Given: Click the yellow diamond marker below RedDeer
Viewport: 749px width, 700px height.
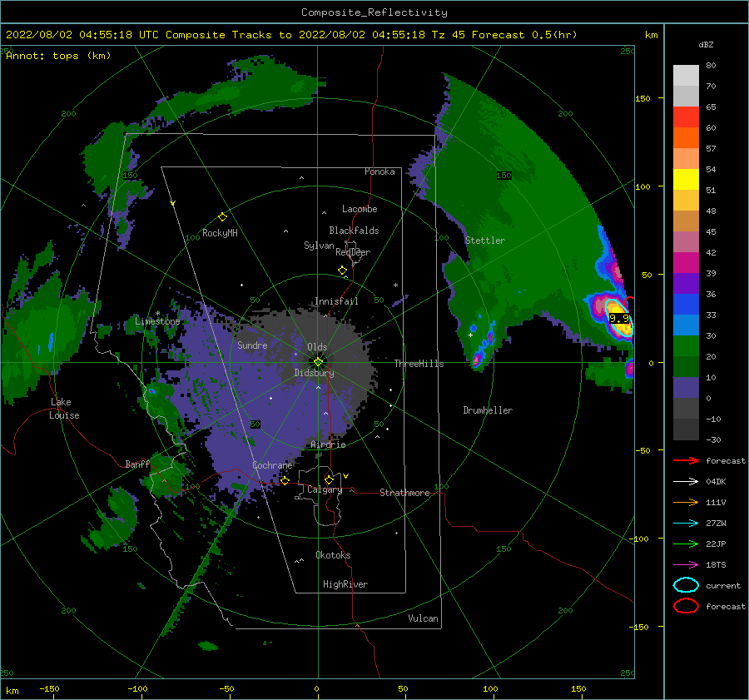Looking at the screenshot, I should point(342,271).
